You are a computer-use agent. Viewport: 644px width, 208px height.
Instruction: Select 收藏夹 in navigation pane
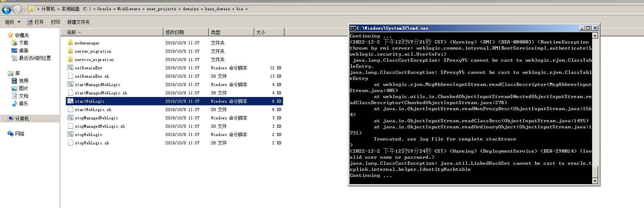point(22,35)
